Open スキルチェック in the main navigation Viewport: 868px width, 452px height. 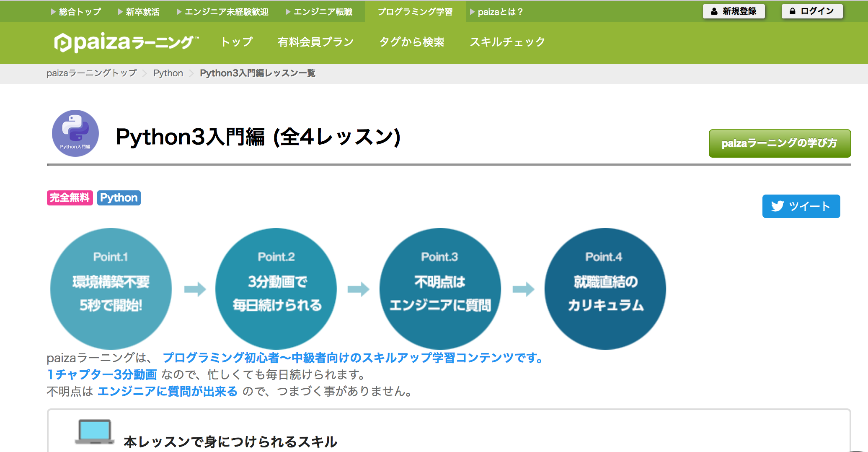[x=507, y=42]
